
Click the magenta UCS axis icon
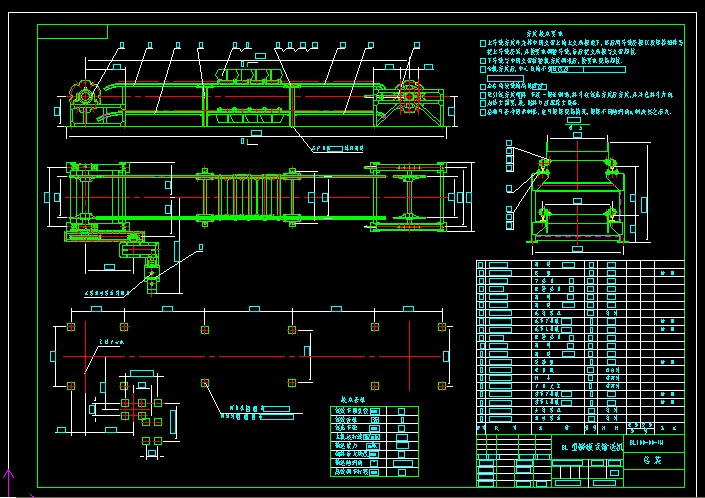9,481
